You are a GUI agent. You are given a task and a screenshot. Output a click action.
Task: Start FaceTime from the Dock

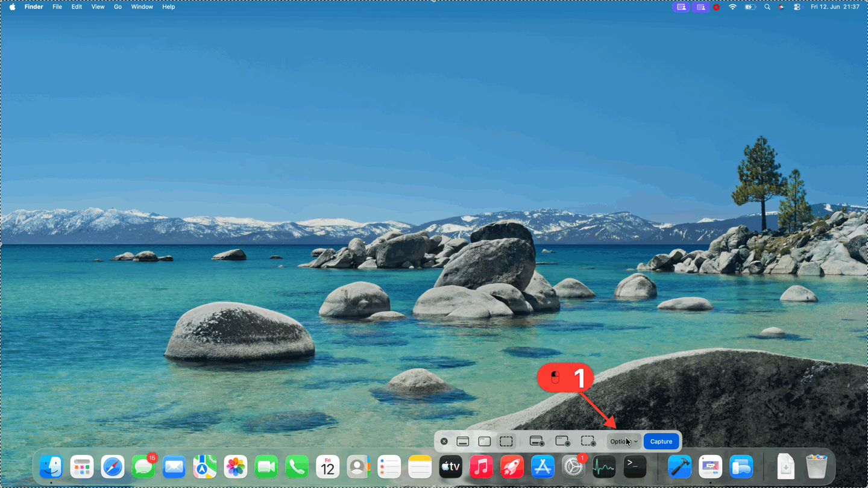point(266,467)
